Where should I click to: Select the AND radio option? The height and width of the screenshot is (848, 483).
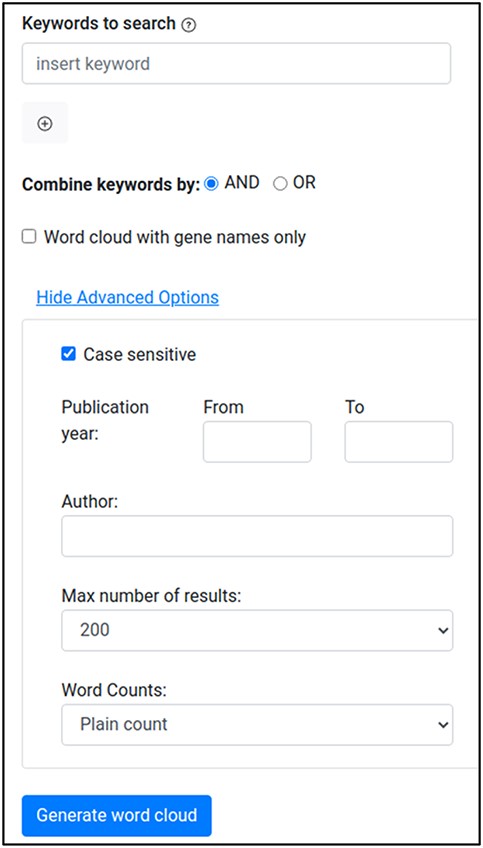point(211,184)
